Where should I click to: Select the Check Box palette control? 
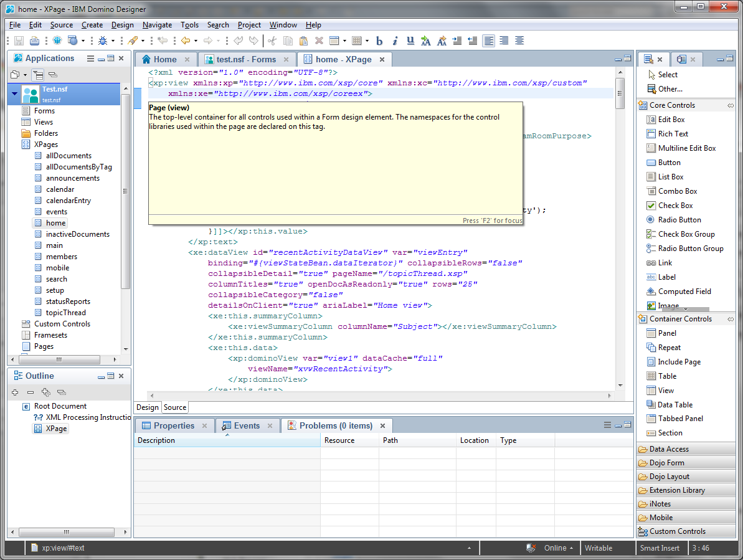pyautogui.click(x=675, y=206)
